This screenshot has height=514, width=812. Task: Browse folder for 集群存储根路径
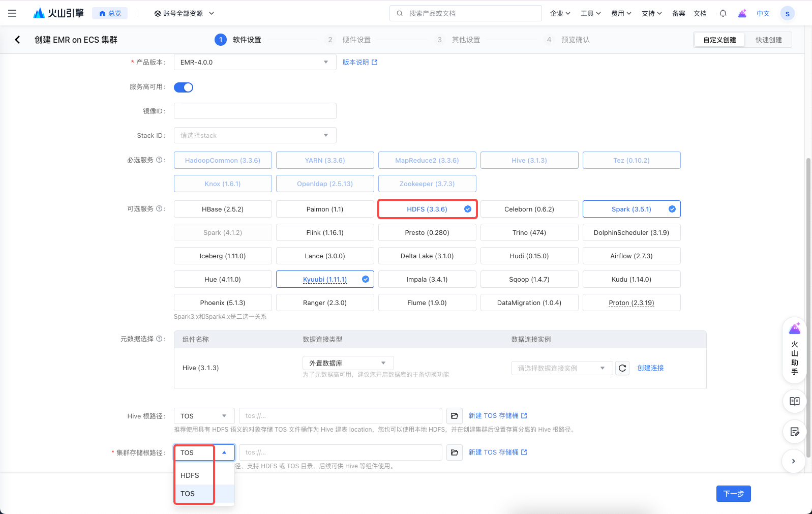[x=455, y=452]
